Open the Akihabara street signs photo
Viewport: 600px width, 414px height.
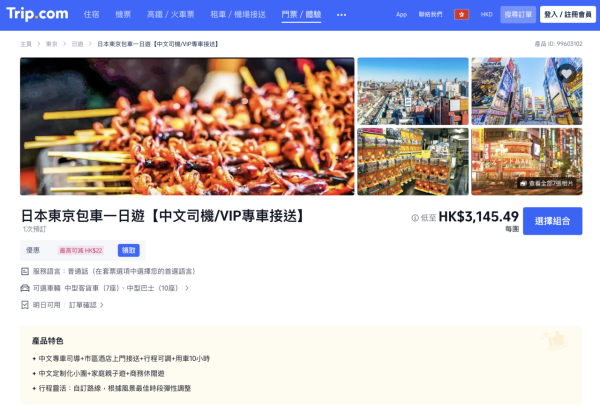click(x=527, y=91)
